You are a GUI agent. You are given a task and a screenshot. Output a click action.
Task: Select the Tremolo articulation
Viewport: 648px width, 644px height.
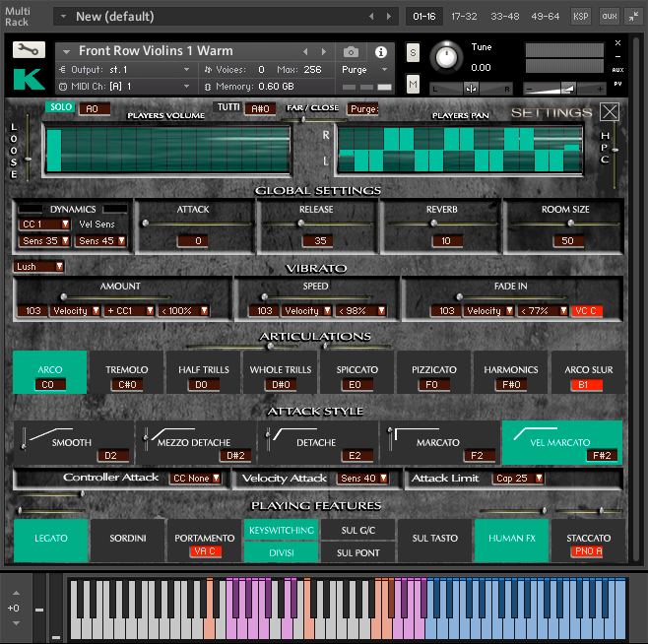click(126, 372)
